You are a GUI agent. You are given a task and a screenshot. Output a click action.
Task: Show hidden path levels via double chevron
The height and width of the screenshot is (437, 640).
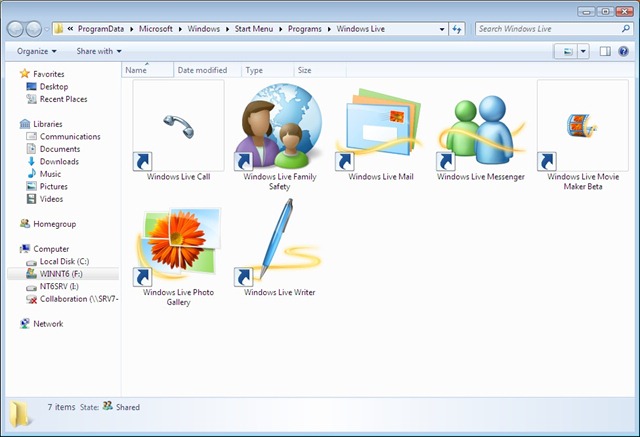pos(70,29)
